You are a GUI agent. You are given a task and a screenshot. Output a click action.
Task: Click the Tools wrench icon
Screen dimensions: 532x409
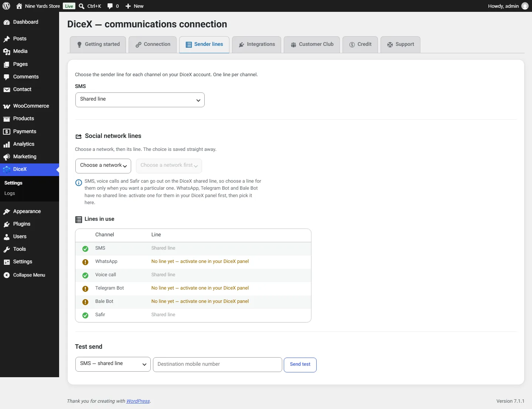7,249
